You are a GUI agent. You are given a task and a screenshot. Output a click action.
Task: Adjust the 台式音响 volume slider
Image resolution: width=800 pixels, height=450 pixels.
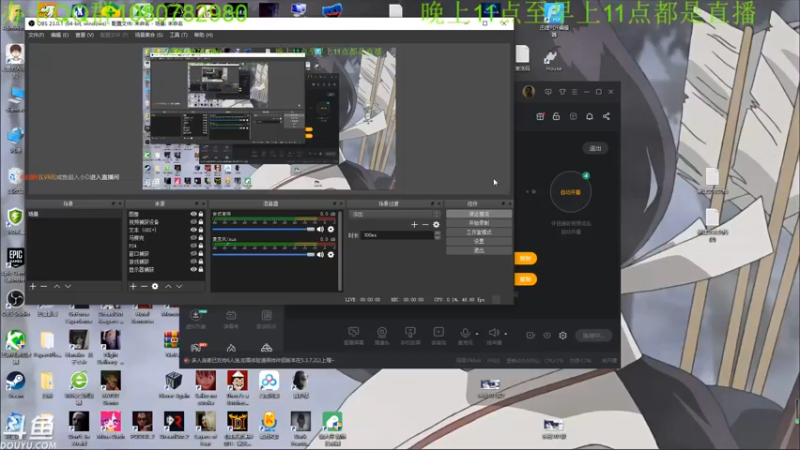click(x=264, y=230)
